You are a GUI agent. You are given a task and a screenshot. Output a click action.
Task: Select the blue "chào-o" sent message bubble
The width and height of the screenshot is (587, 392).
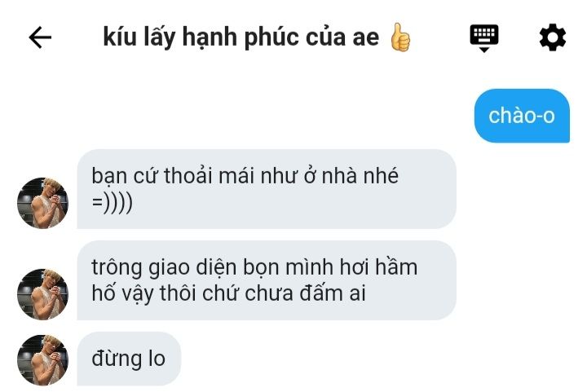[x=522, y=116]
